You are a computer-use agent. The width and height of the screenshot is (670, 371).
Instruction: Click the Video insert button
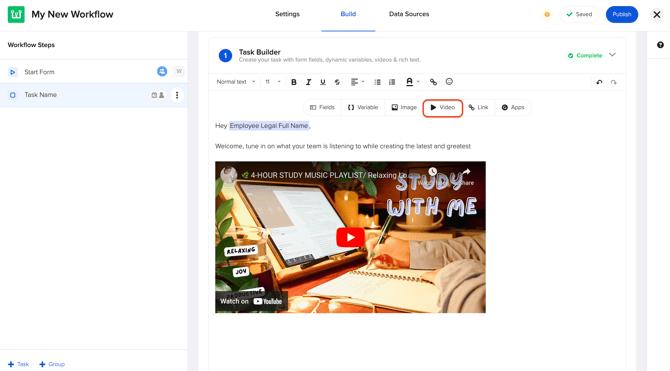(443, 108)
